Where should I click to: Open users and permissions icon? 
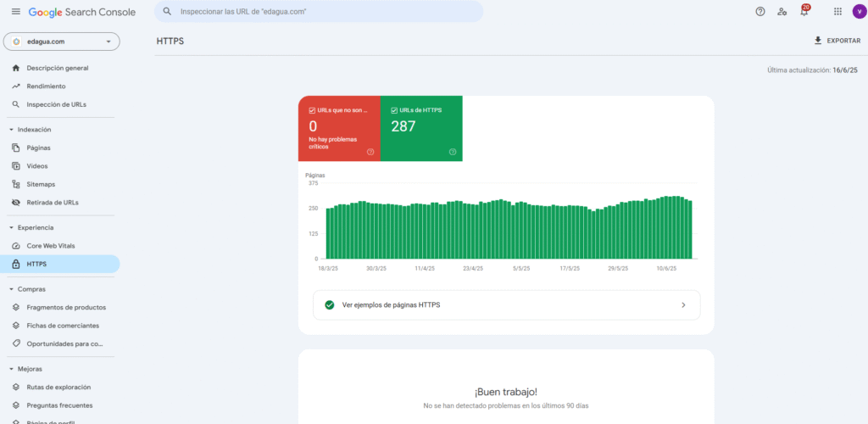point(782,12)
